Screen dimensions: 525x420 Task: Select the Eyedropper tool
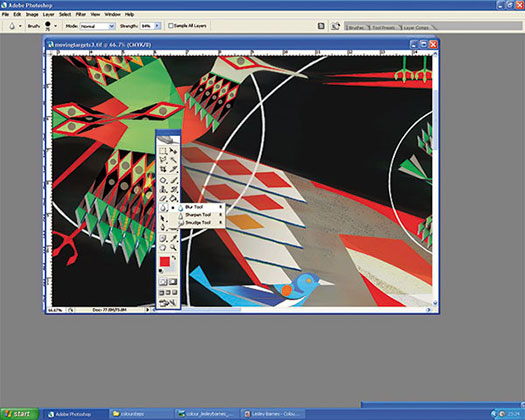(173, 238)
